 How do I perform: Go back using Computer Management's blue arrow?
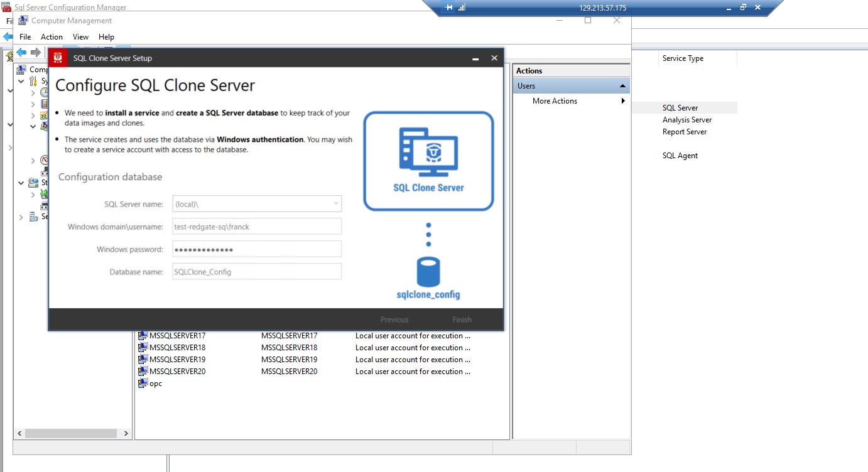[x=21, y=52]
